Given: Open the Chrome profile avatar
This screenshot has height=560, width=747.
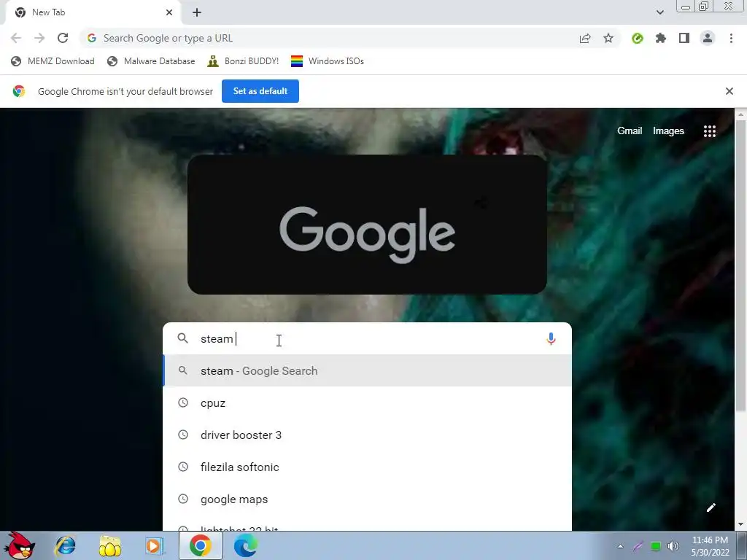Looking at the screenshot, I should coord(708,38).
